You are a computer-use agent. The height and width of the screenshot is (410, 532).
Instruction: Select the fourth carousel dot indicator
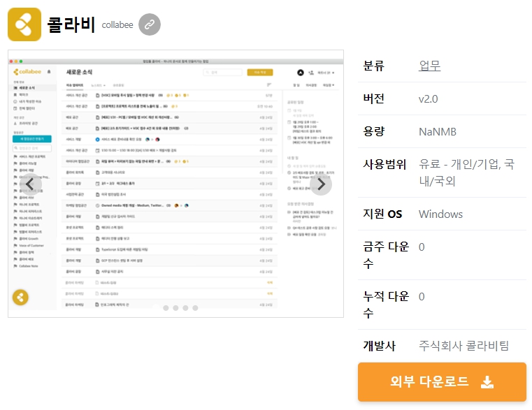point(185,308)
